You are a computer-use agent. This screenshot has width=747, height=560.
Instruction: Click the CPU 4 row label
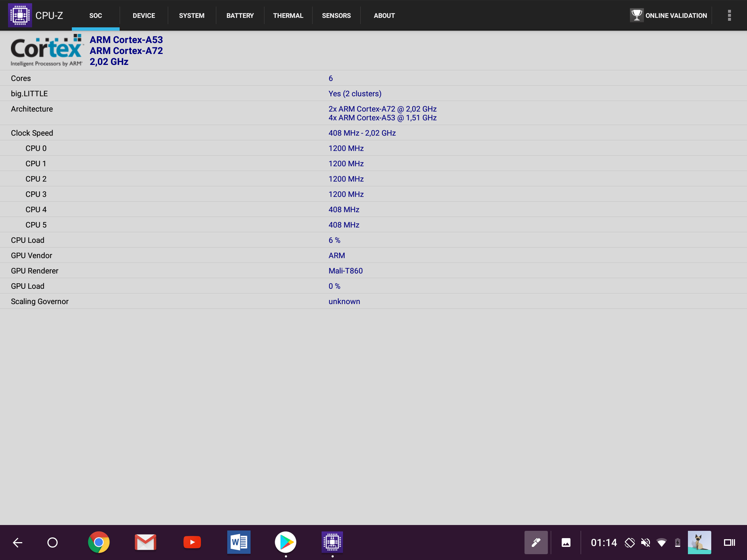point(36,210)
